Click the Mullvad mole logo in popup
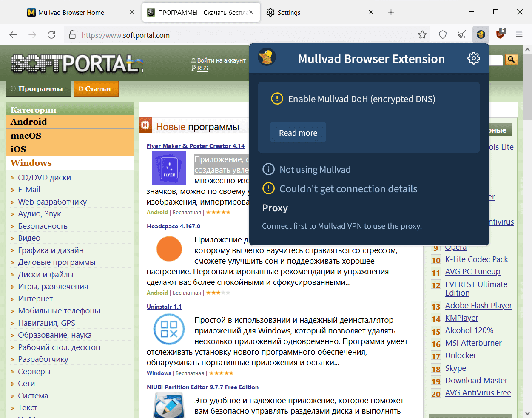 coord(267,57)
